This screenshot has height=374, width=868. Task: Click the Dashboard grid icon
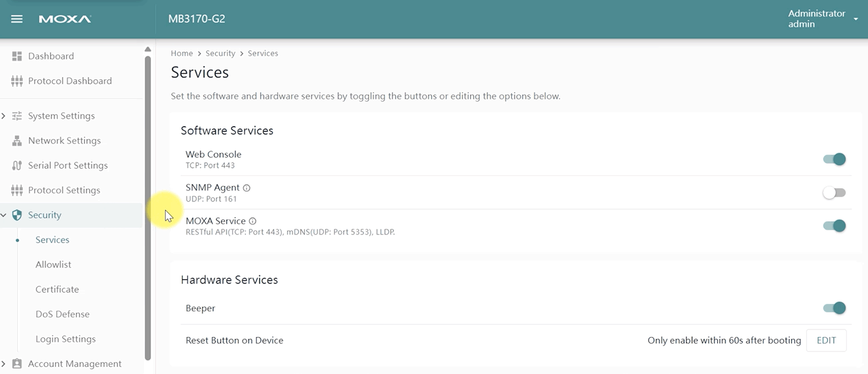(17, 56)
